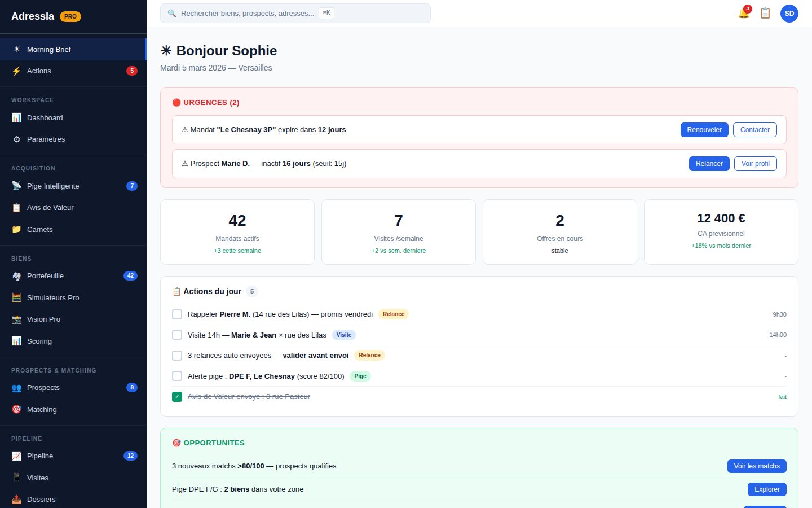Click the Renouveler button

(704, 130)
